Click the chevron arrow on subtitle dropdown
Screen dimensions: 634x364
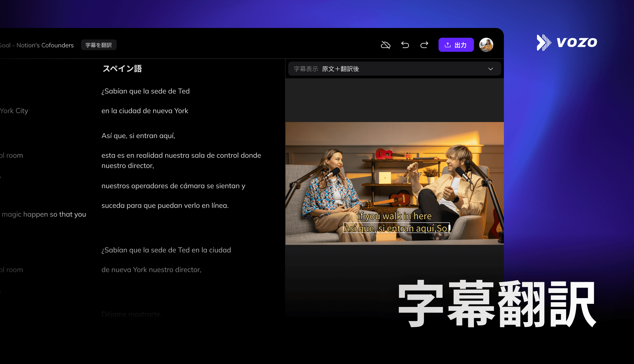tap(490, 69)
